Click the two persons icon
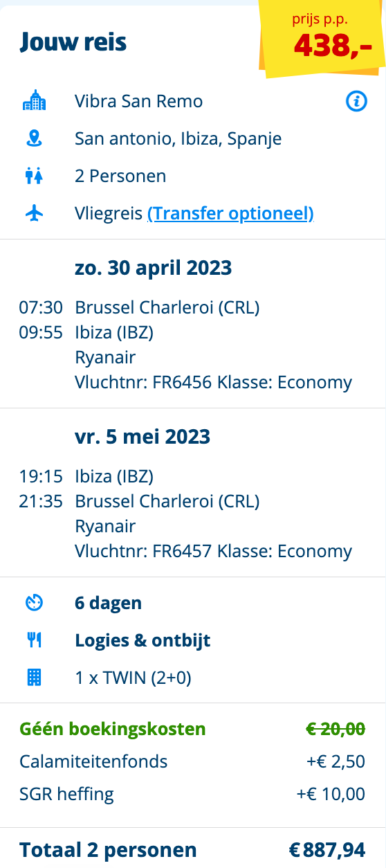Viewport: 386px width, 868px height. click(x=34, y=177)
